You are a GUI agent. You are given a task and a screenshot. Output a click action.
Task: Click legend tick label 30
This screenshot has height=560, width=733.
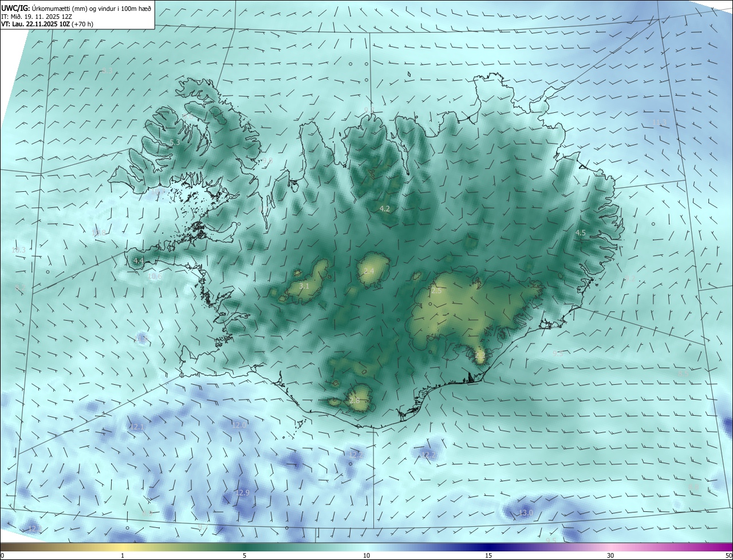tap(610, 555)
